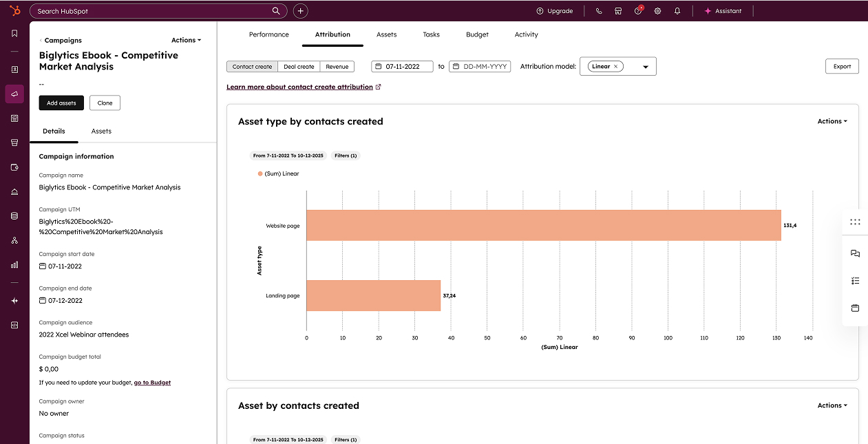Select the Deal create toggle option
868x444 pixels.
click(x=299, y=67)
